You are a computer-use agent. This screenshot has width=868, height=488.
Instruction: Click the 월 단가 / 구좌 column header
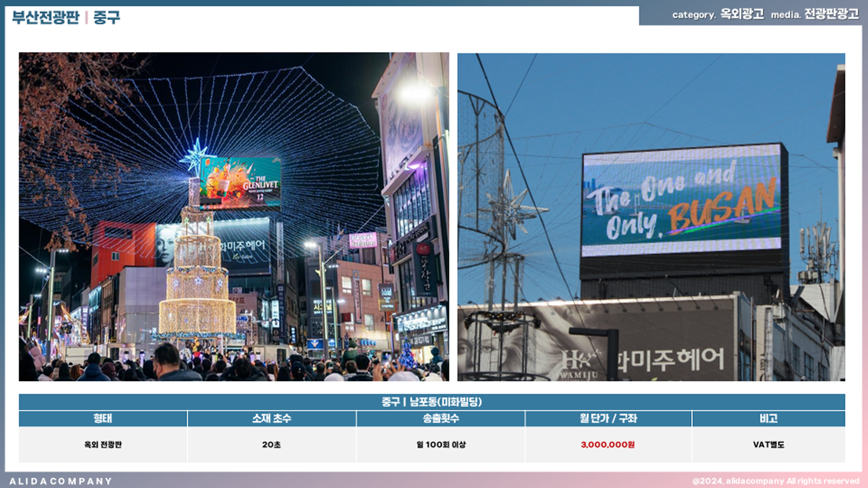pyautogui.click(x=608, y=419)
